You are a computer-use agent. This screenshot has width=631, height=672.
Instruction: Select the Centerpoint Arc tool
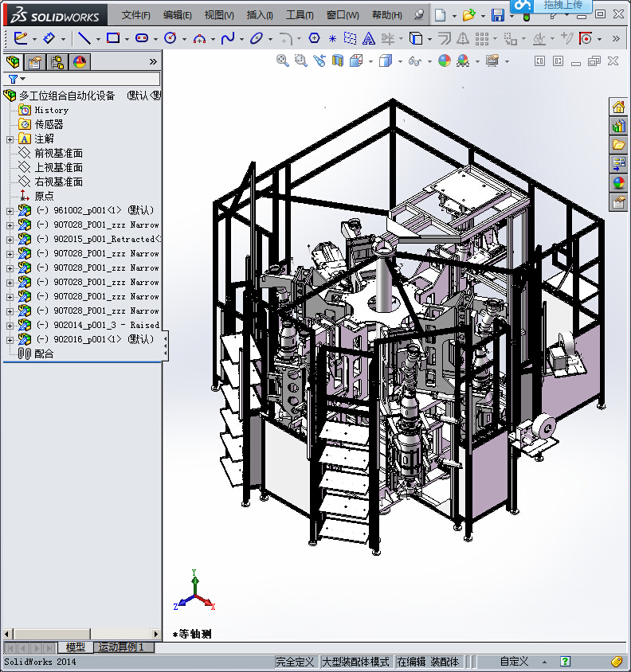[199, 39]
